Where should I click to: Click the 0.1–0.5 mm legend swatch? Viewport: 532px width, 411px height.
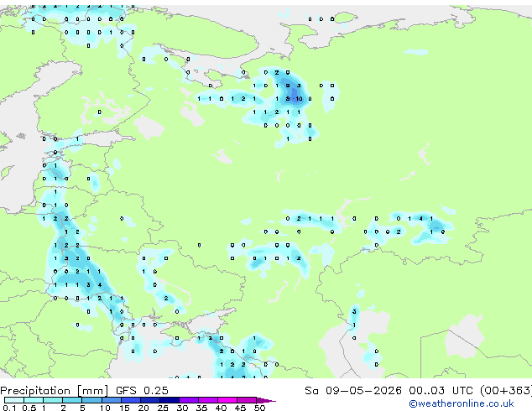click(x=14, y=400)
